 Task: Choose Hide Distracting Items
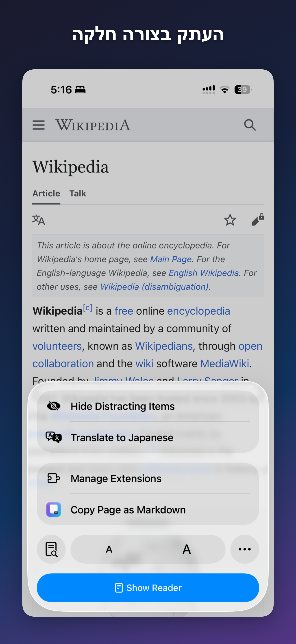click(x=148, y=406)
